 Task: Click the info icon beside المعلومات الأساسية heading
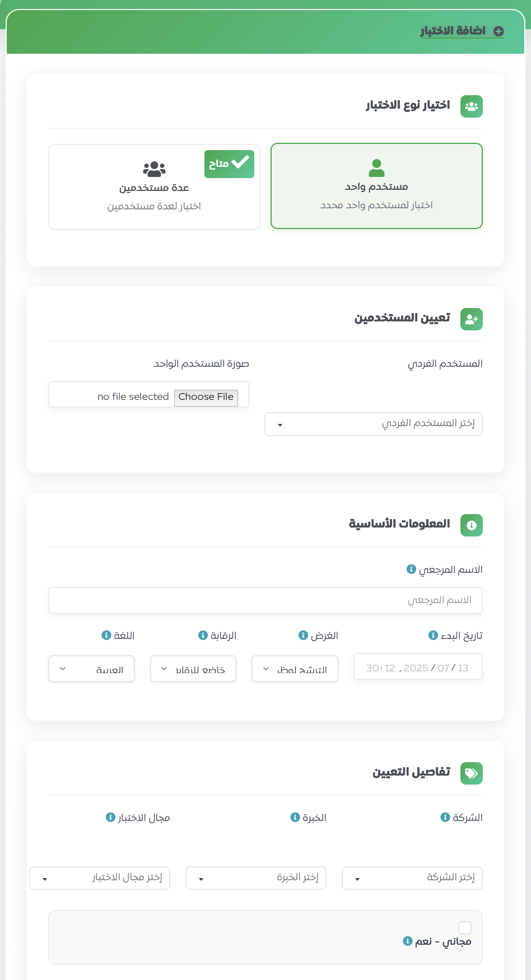pos(471,525)
